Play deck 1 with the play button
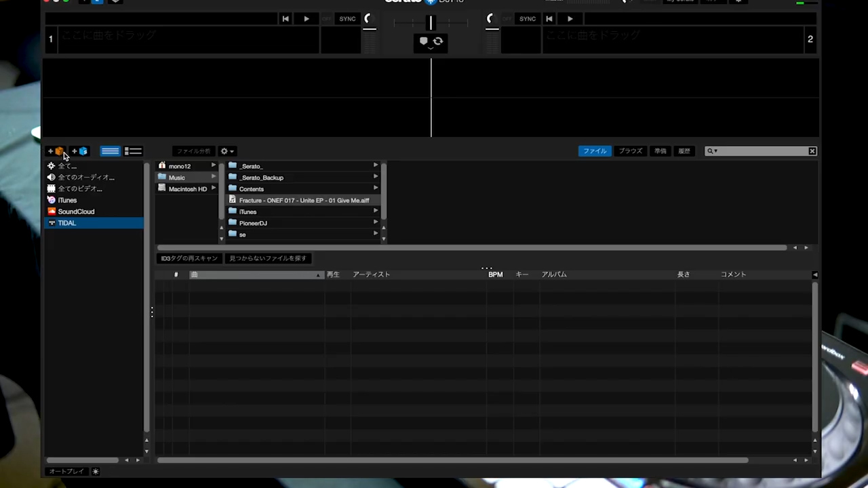Screen dimensions: 868x488 pyautogui.click(x=307, y=19)
